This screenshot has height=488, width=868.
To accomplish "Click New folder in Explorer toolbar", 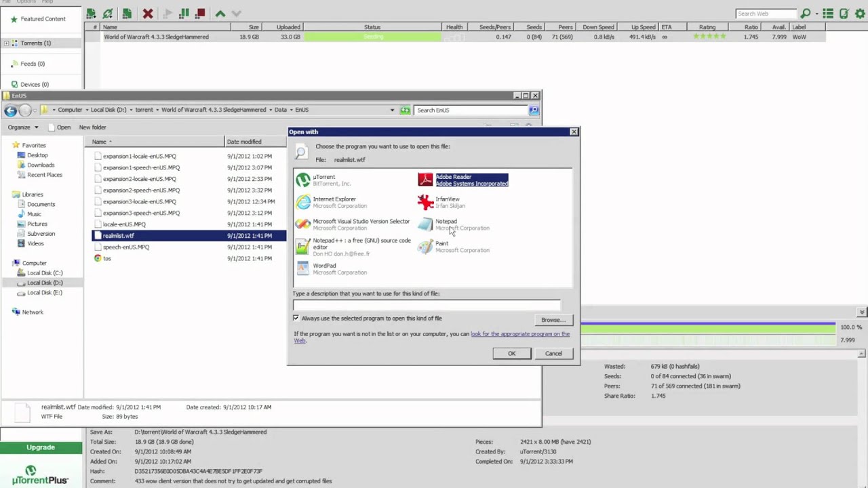I will 92,127.
